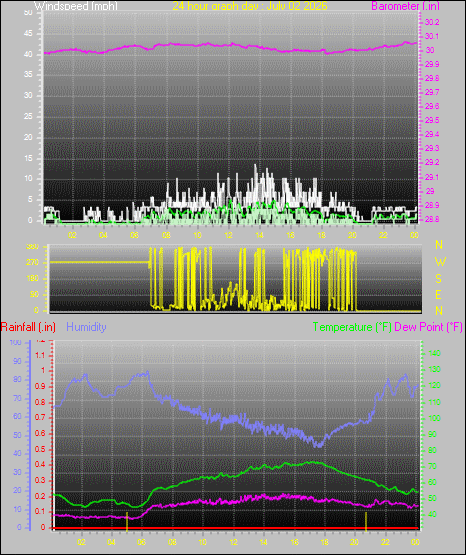Click wind direction axis value 360
The image size is (466, 555).
[33, 247]
